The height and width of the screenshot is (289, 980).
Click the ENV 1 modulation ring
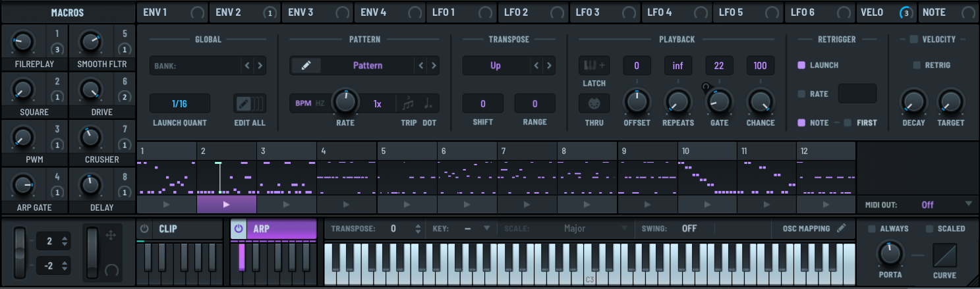tap(197, 12)
